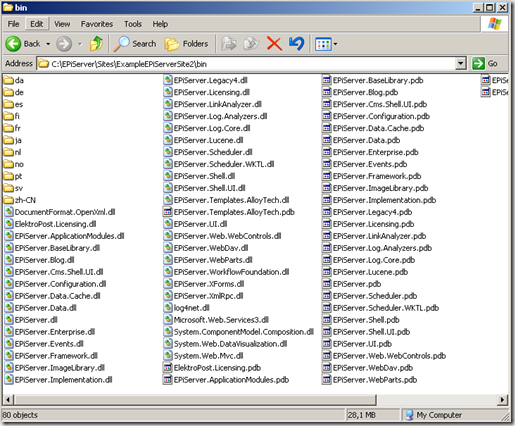
Task: Select EPiServer.Web.WebControls.pdb file name
Action: click(x=389, y=356)
